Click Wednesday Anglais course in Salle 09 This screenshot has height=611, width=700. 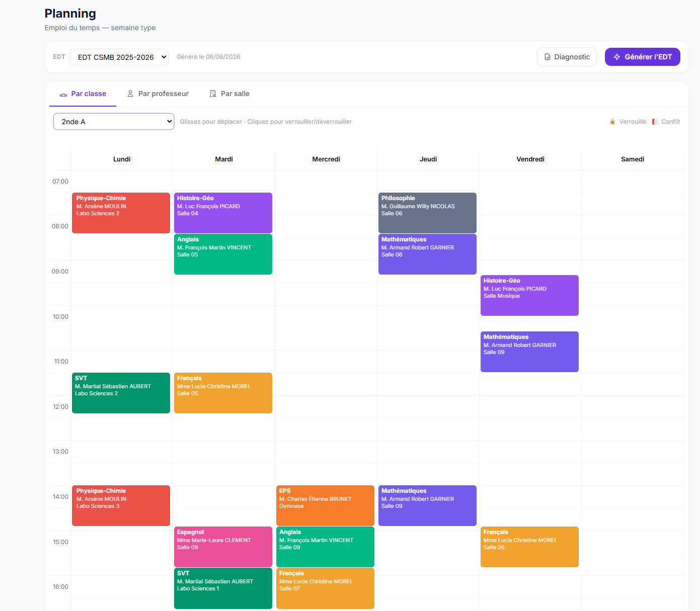click(325, 547)
